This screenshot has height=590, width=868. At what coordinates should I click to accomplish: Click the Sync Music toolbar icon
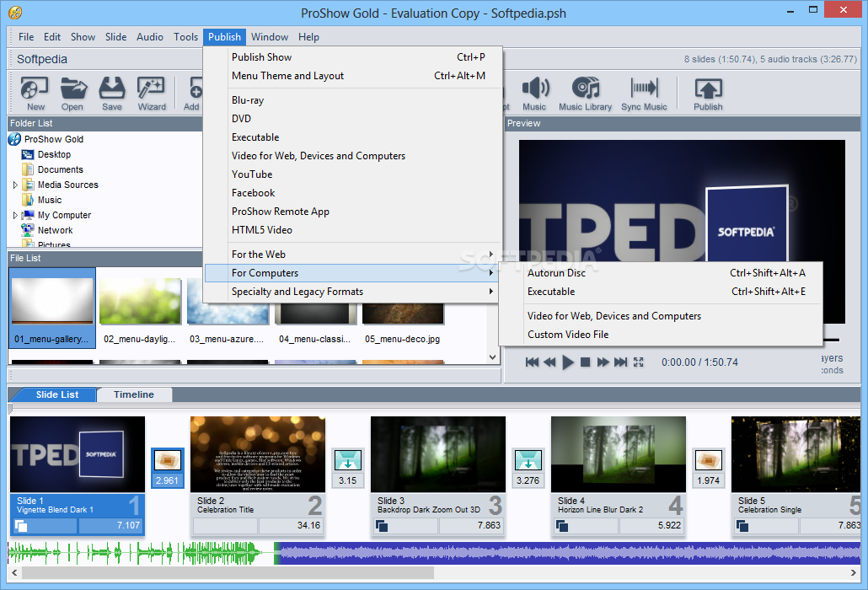click(x=644, y=94)
